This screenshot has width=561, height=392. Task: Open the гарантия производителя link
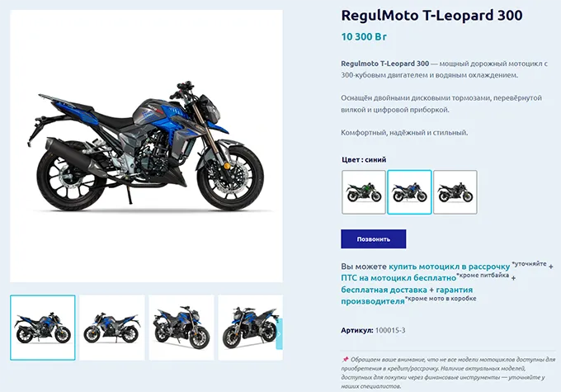[407, 295]
